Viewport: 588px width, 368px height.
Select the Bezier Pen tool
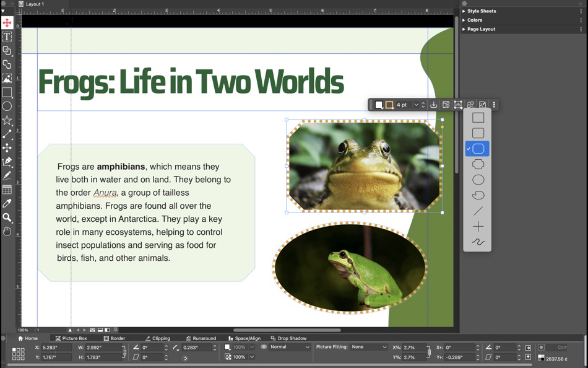(7, 162)
